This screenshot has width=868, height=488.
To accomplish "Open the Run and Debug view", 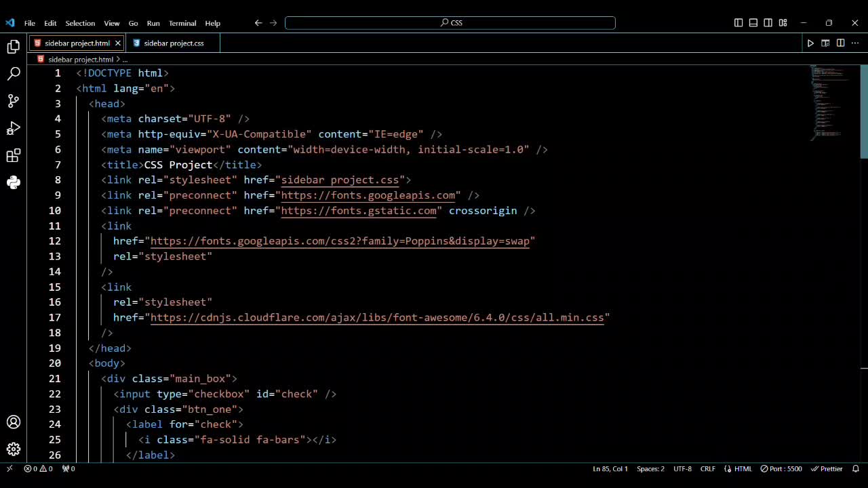I will pos(14,128).
